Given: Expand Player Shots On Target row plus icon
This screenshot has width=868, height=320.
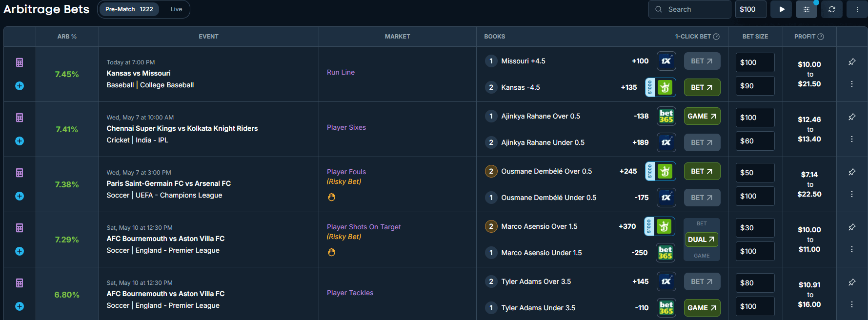Looking at the screenshot, I should 20,251.
